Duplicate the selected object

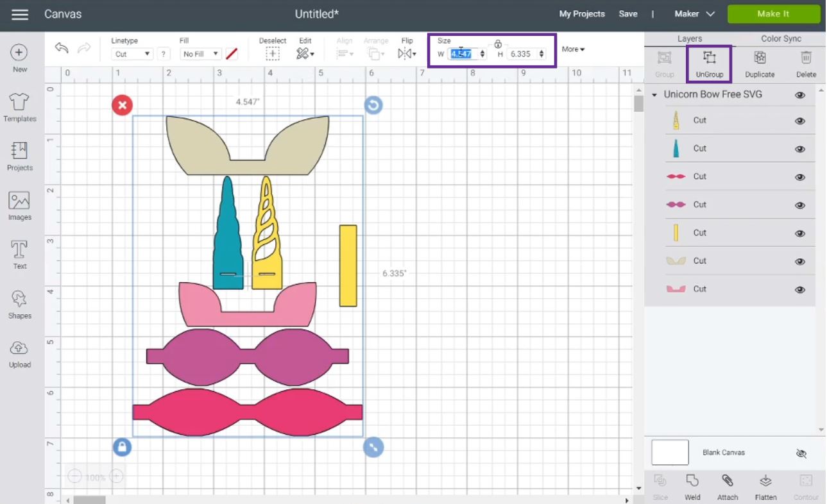pos(760,64)
